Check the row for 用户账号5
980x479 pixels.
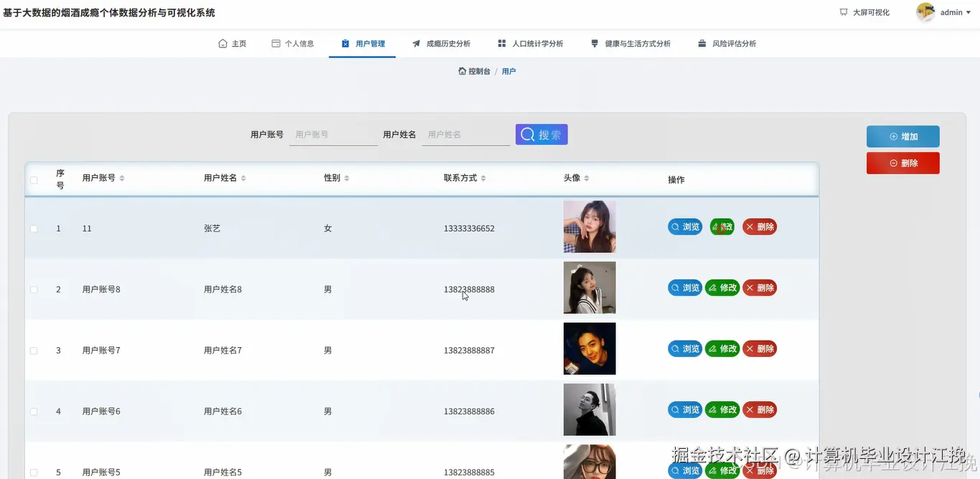[34, 473]
